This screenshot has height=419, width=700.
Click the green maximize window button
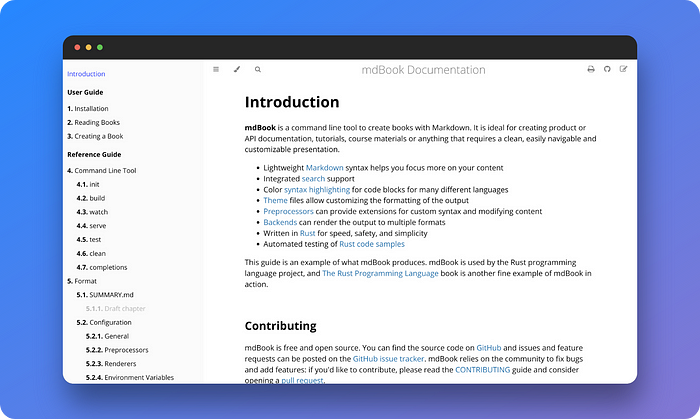coord(100,47)
